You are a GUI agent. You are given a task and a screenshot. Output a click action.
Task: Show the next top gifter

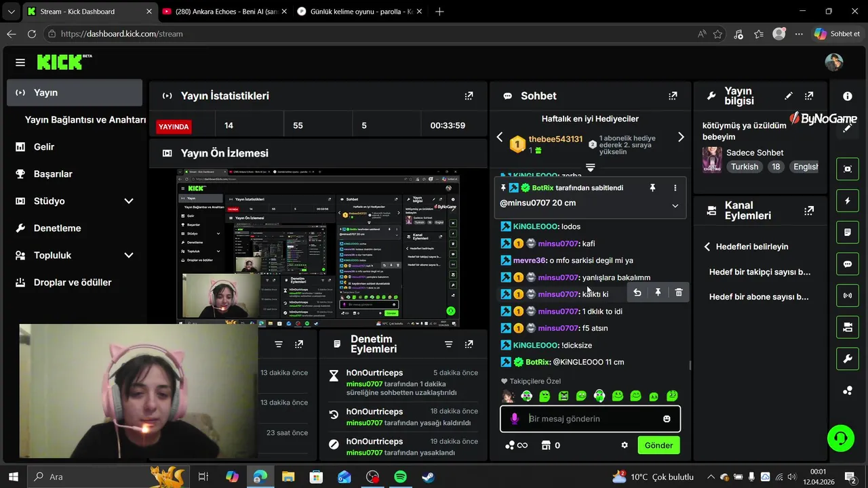[681, 138]
